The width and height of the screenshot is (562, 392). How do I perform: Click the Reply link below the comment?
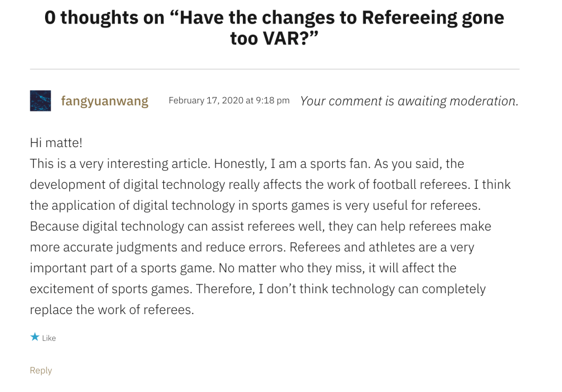41,370
